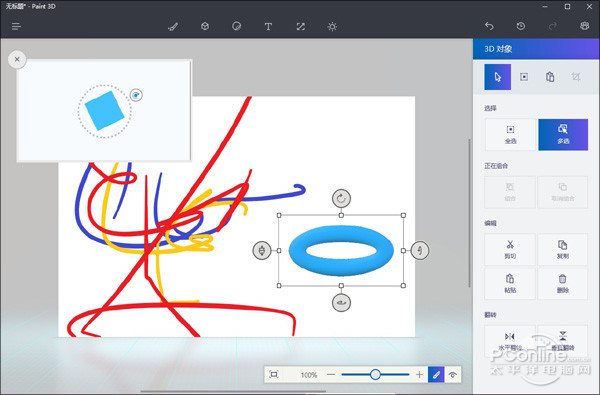Open the Effects sun icon
600x395 pixels.
[x=332, y=26]
